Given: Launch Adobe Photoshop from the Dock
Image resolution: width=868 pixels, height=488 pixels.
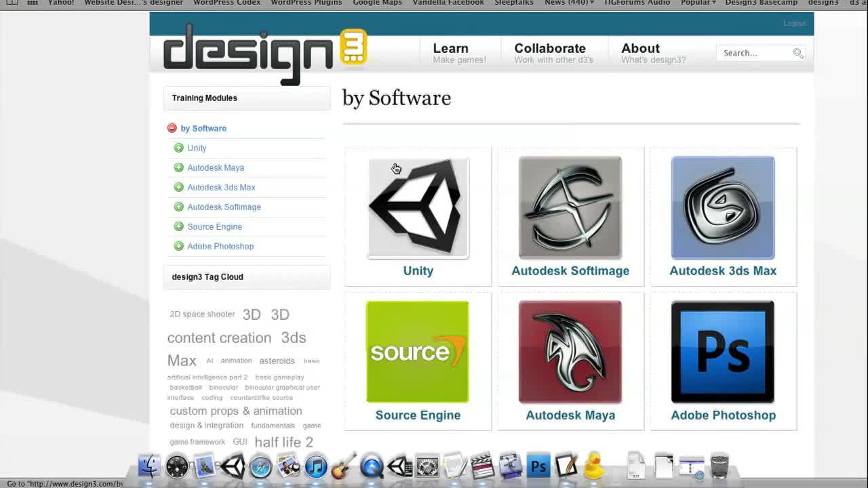Looking at the screenshot, I should pos(538,466).
